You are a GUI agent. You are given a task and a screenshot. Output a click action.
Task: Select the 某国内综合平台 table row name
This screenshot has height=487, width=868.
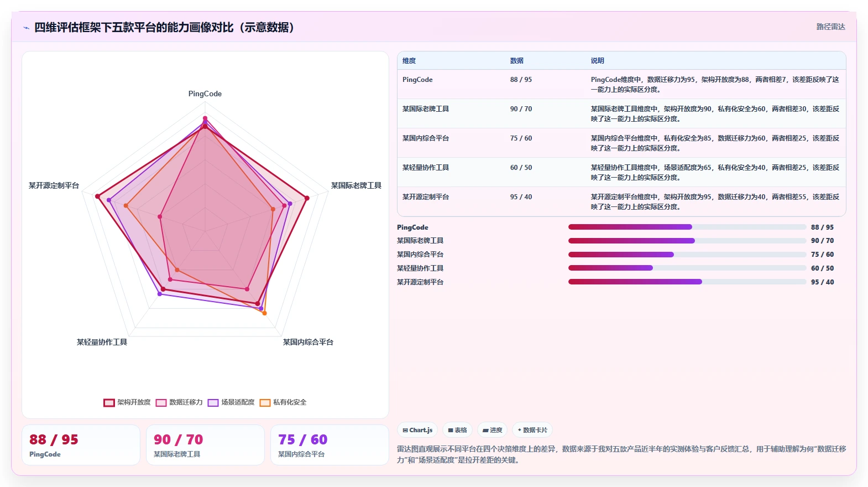426,138
